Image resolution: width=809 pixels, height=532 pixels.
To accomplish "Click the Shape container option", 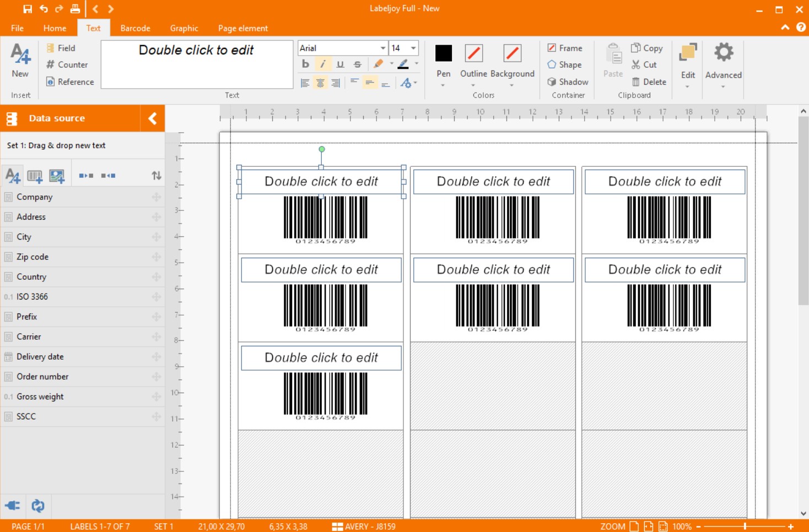I will coord(564,64).
